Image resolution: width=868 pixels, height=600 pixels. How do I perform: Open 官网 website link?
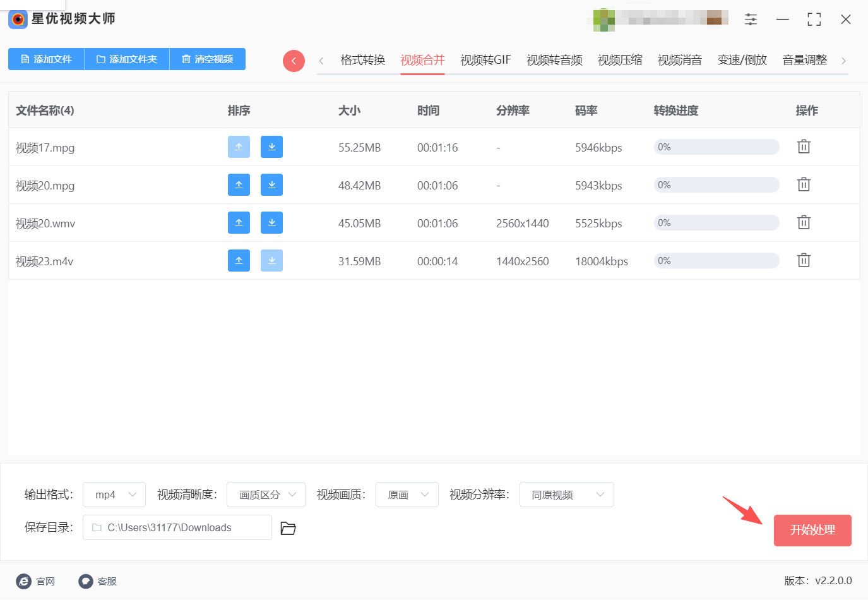36,581
